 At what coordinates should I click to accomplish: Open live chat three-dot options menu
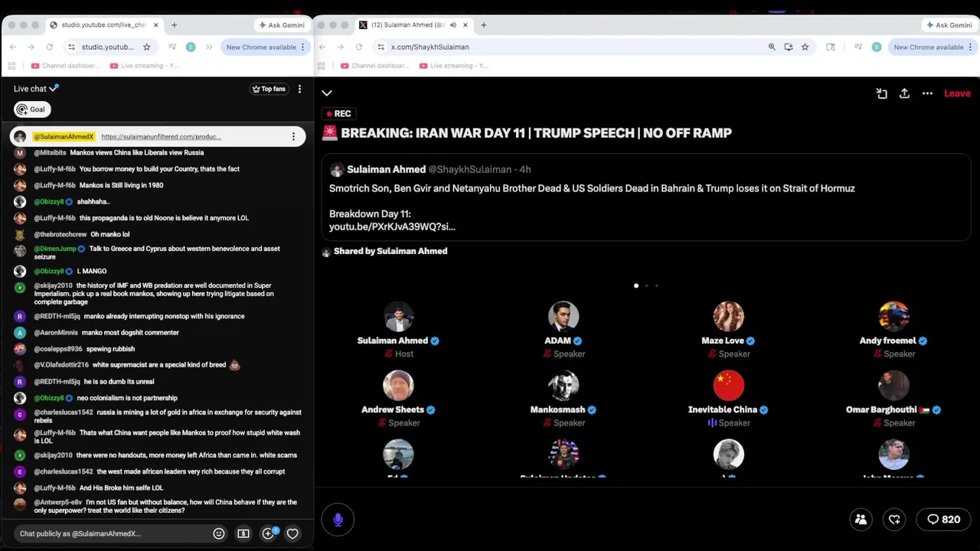[299, 89]
